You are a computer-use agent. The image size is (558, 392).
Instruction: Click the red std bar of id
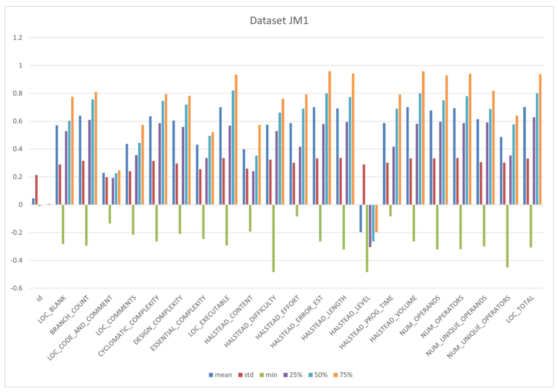click(36, 190)
